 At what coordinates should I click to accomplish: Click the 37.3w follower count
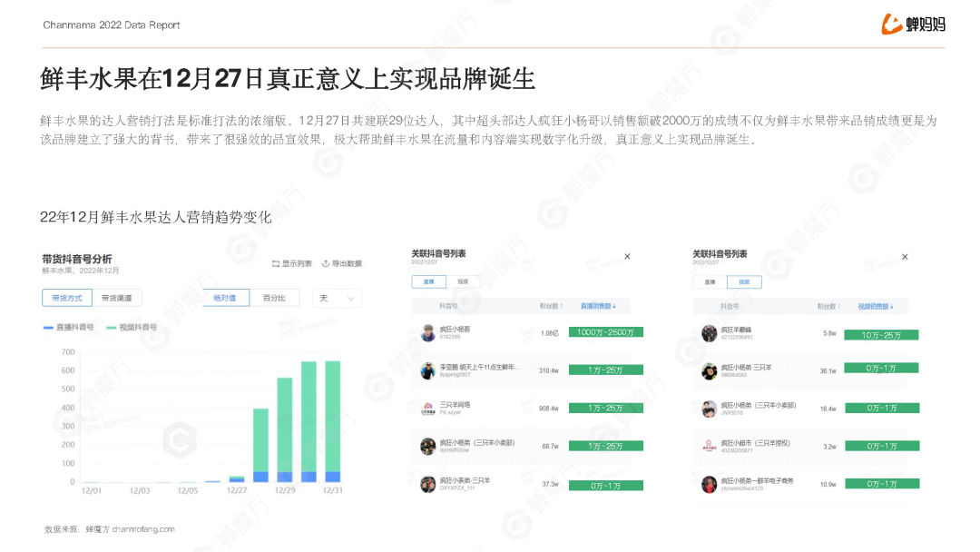pyautogui.click(x=551, y=484)
